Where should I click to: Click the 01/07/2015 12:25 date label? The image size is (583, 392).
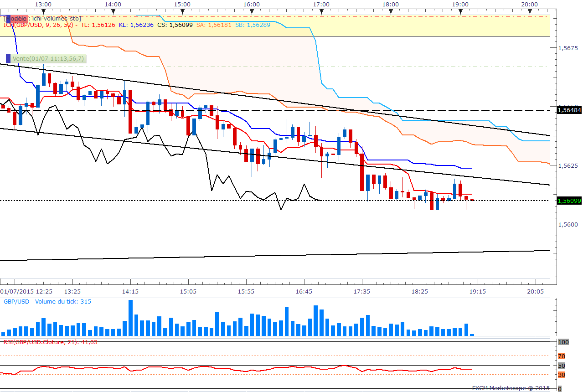pyautogui.click(x=26, y=291)
